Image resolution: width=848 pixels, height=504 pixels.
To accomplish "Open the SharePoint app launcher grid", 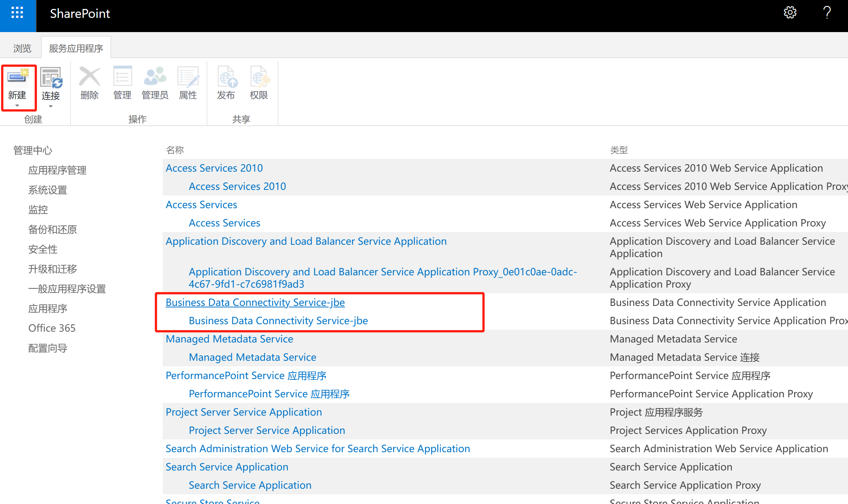I will point(18,13).
